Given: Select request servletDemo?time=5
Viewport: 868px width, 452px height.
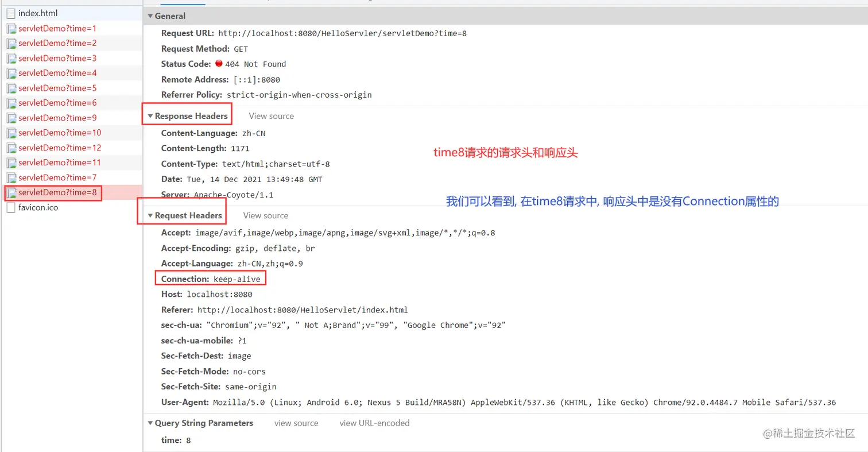Looking at the screenshot, I should point(71,88).
